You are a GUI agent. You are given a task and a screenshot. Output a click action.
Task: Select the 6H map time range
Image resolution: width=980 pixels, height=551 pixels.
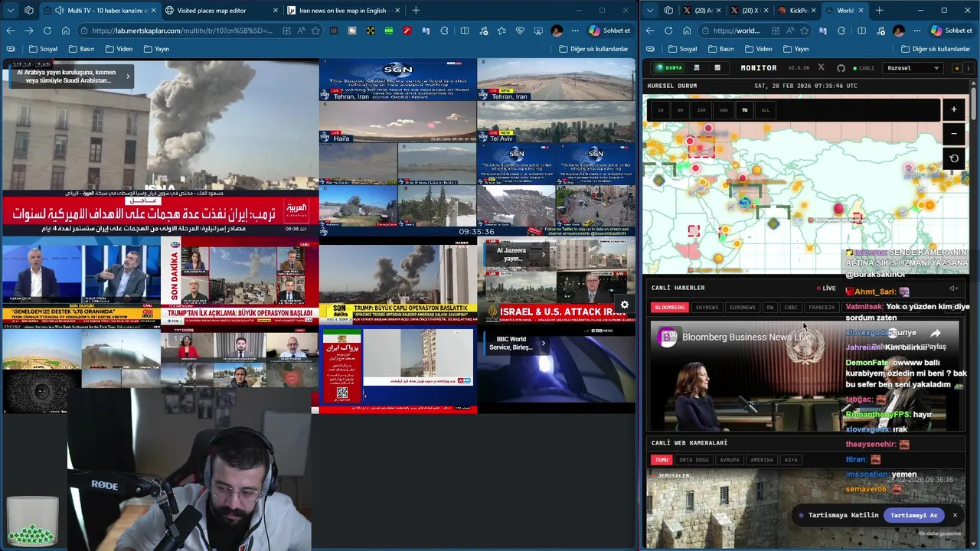coord(680,110)
